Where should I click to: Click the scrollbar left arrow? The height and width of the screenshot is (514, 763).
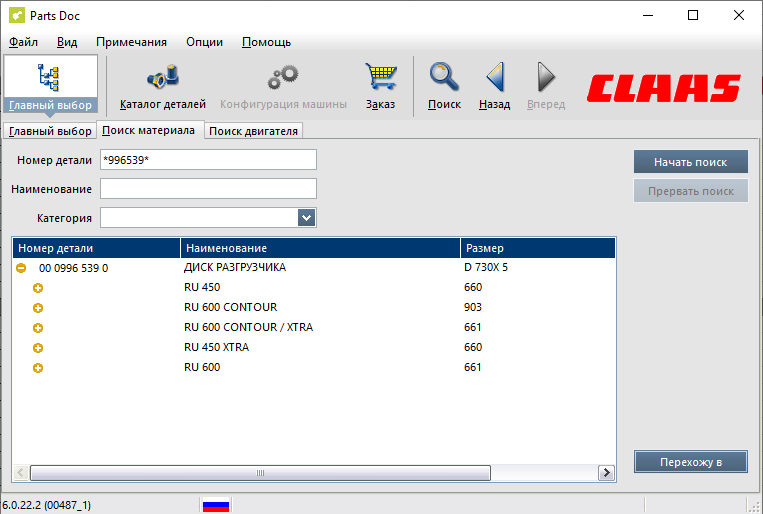click(20, 473)
